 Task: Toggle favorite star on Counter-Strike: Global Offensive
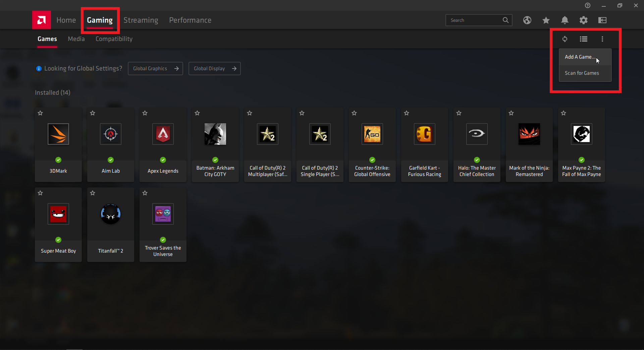(x=354, y=113)
